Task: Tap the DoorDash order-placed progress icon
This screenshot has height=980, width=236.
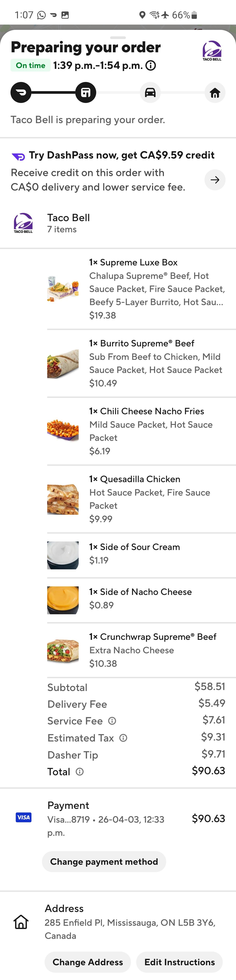Action: point(21,92)
